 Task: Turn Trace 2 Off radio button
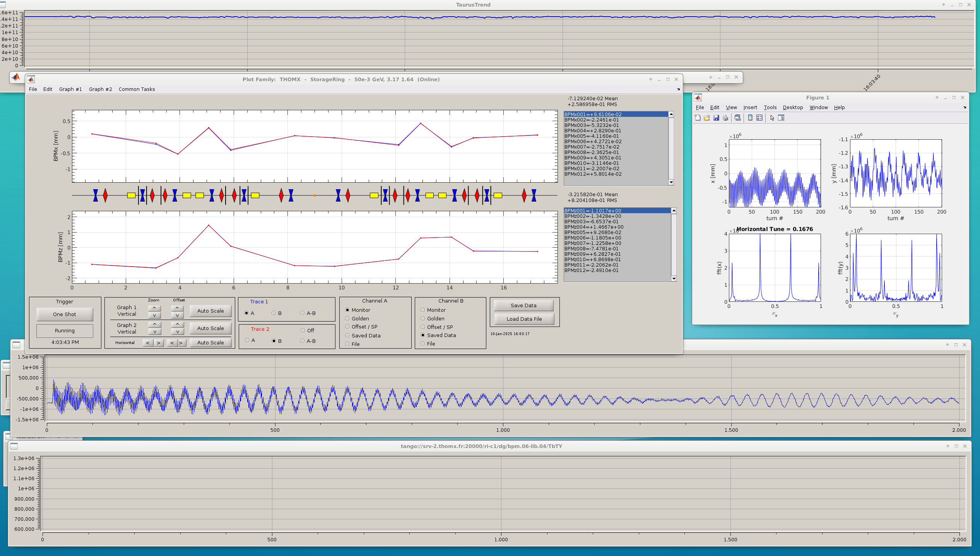pos(303,330)
